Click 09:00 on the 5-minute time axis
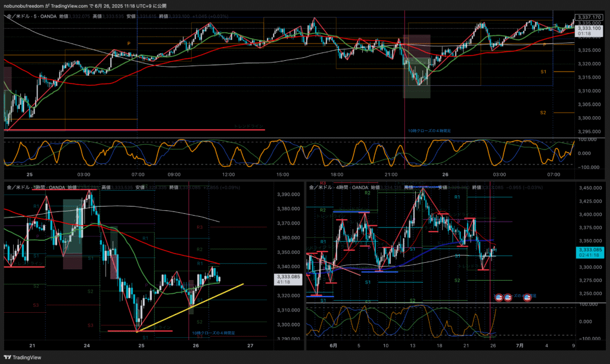 [x=174, y=175]
